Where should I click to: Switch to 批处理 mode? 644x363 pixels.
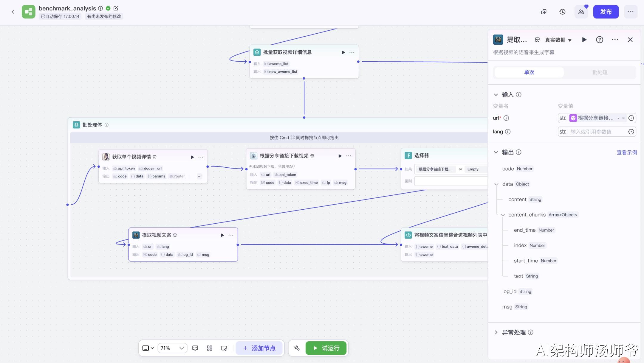click(x=600, y=72)
